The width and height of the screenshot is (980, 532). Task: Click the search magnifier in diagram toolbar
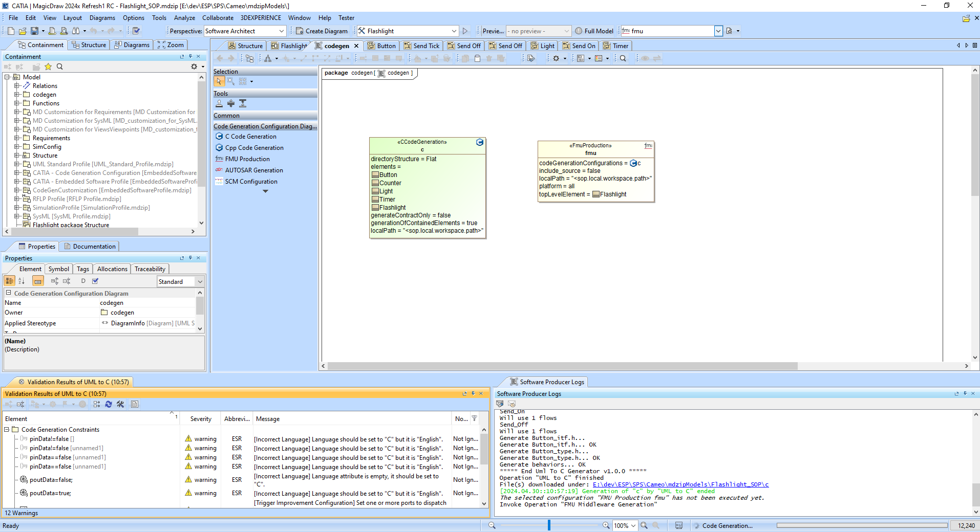pos(623,58)
